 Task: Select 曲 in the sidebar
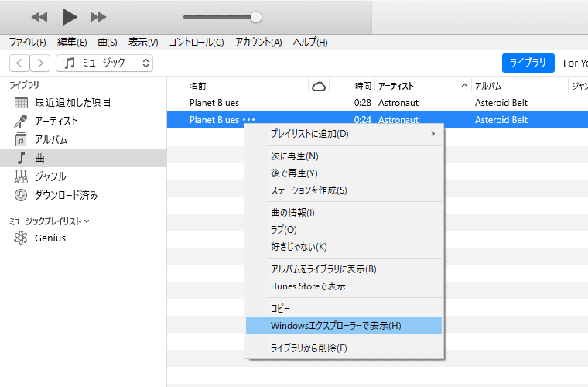(84, 158)
